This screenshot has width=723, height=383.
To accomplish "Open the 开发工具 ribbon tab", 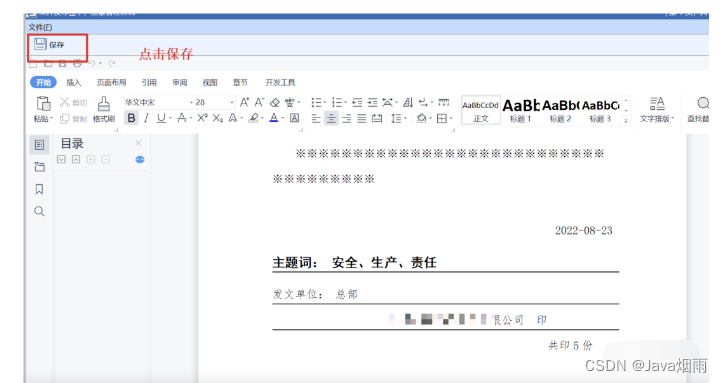I will click(280, 82).
